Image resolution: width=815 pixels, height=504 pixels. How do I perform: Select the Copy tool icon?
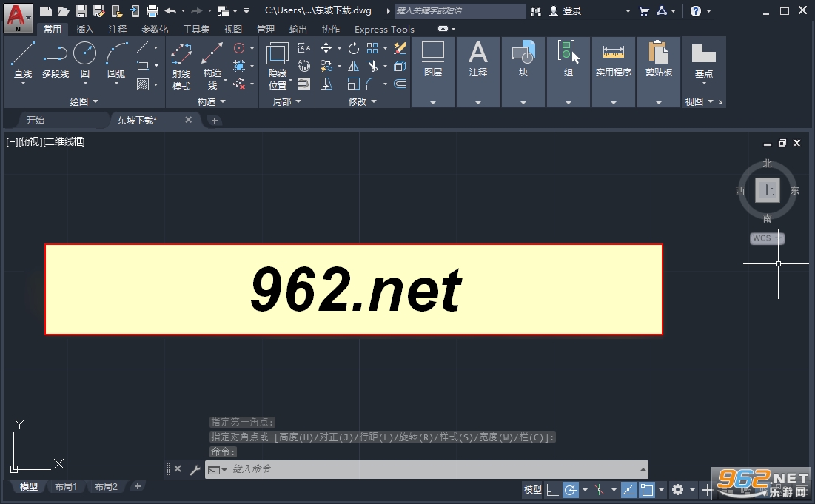(x=326, y=66)
